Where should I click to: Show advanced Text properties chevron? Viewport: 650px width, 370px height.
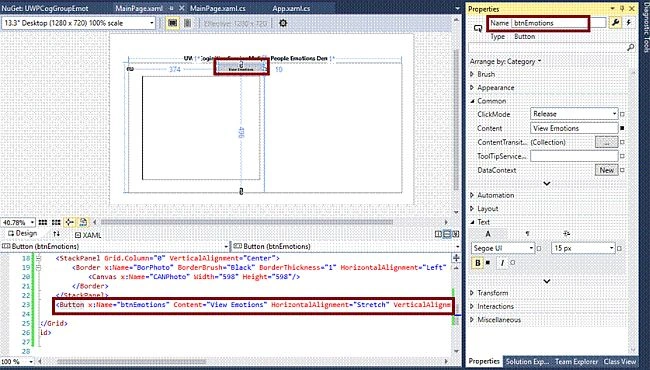pyautogui.click(x=547, y=281)
